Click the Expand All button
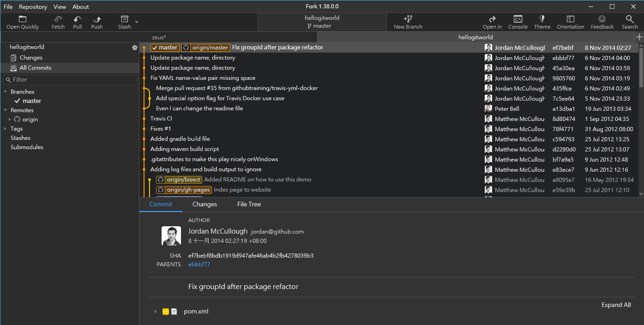This screenshot has height=325, width=644. coord(616,305)
